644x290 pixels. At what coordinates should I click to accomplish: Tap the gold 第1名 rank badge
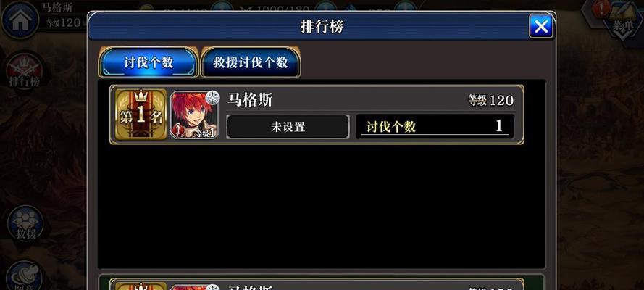141,115
